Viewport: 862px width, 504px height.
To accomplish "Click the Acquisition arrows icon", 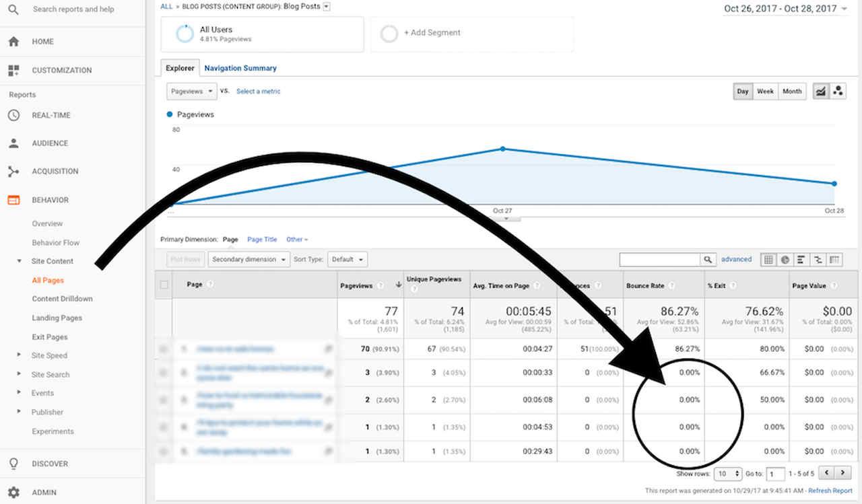I will (x=13, y=172).
